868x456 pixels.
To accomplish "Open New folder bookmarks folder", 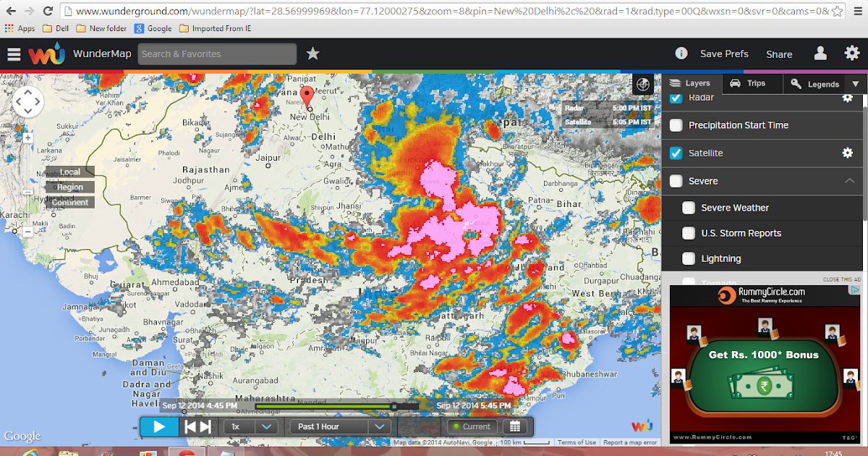I will (x=101, y=28).
